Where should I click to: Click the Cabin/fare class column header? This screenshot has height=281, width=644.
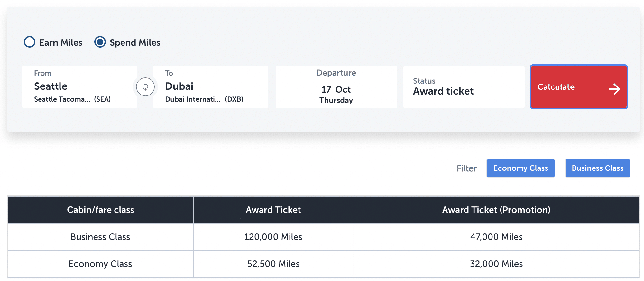pos(100,210)
